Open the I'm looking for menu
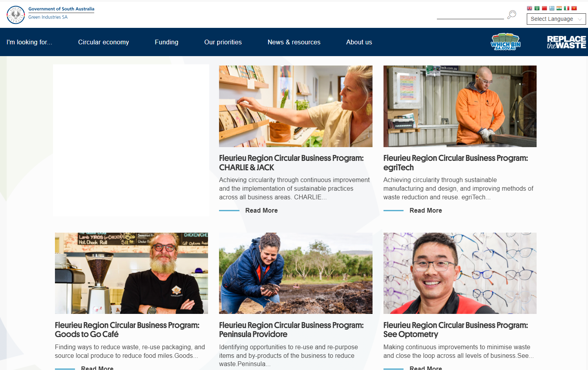The height and width of the screenshot is (370, 588). tap(29, 42)
